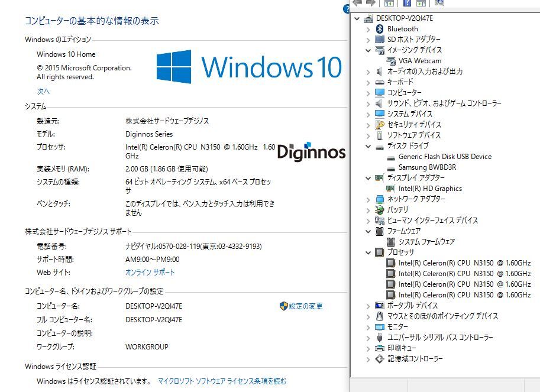Viewport: 540px width, 392px height.
Task: Click the Diginnos logo image
Action: coord(311,151)
